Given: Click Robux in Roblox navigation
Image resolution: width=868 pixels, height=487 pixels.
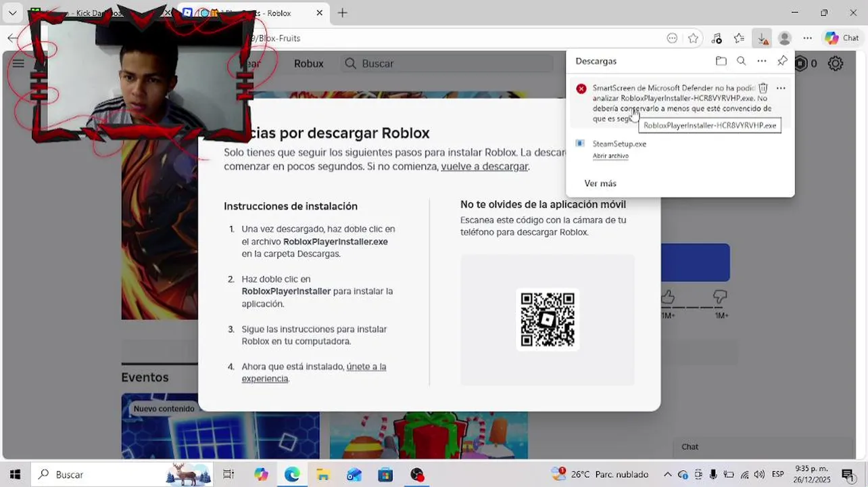Looking at the screenshot, I should click(308, 64).
